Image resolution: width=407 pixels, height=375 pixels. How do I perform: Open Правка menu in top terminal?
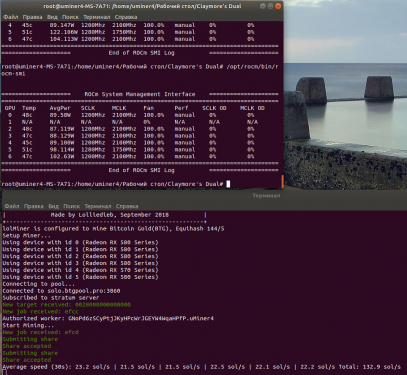pos(32,17)
